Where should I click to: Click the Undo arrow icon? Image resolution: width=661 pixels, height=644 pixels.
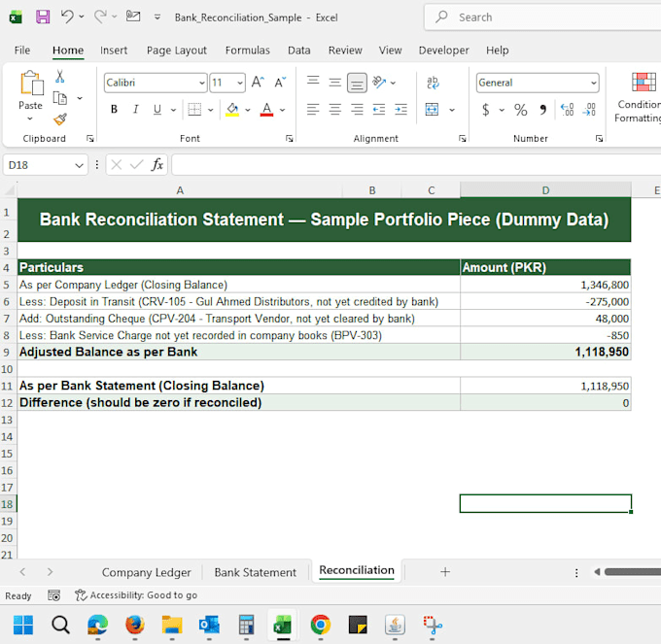(x=67, y=17)
